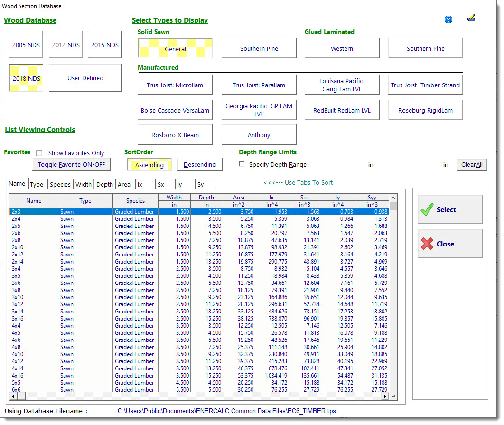Click the green checkmark on Select
This screenshot has width=504, height=425.
click(x=427, y=209)
